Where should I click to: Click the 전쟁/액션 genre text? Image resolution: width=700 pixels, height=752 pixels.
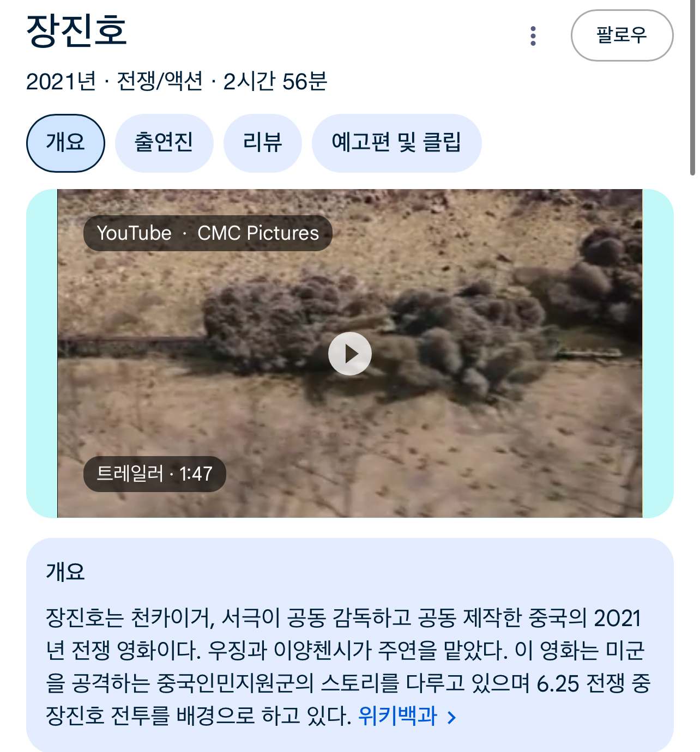[159, 82]
